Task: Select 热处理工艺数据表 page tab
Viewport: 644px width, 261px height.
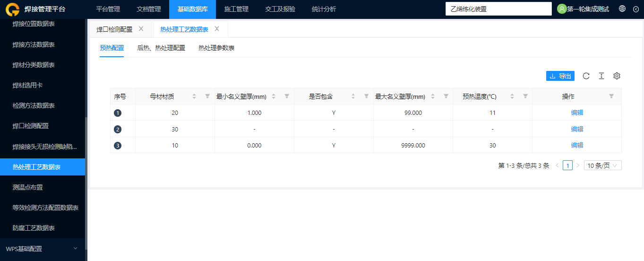Action: pyautogui.click(x=184, y=29)
